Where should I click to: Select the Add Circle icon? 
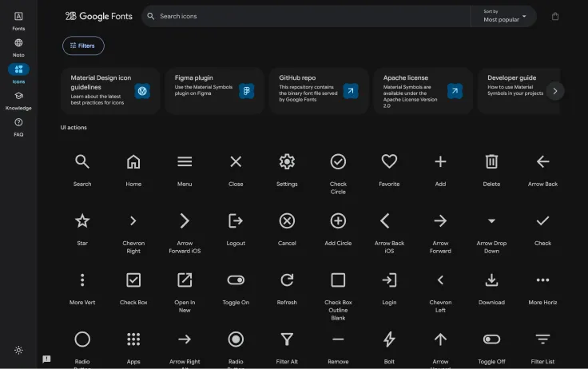338,221
